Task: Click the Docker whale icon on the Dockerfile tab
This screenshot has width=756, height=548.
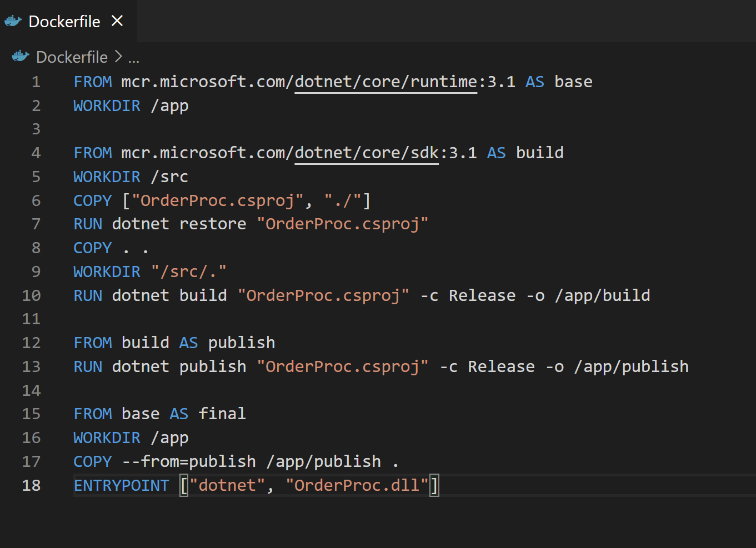Action: pos(13,21)
